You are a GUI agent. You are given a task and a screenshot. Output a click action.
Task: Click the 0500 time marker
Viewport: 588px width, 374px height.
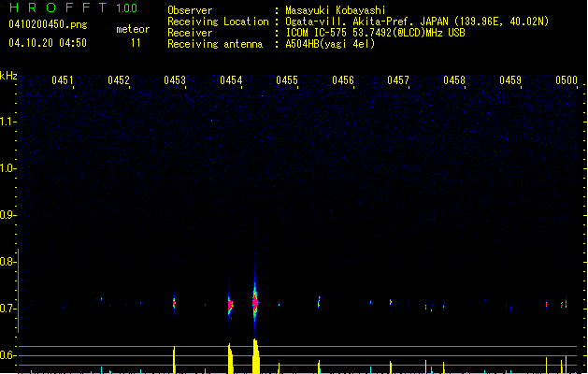pos(566,81)
